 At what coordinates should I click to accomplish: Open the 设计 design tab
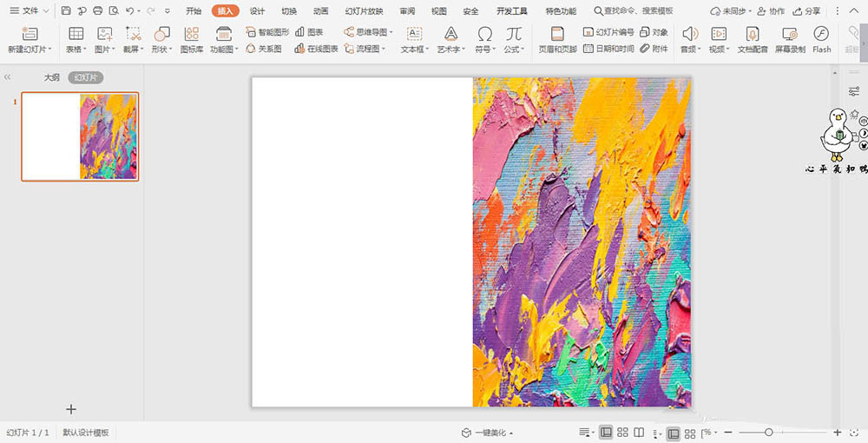257,11
